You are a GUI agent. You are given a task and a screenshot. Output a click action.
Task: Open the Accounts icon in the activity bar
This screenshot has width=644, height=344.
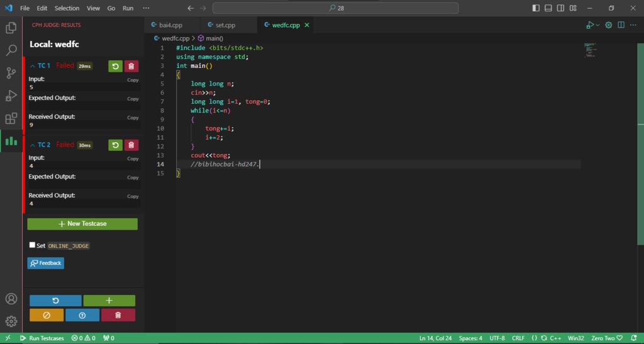pos(11,299)
